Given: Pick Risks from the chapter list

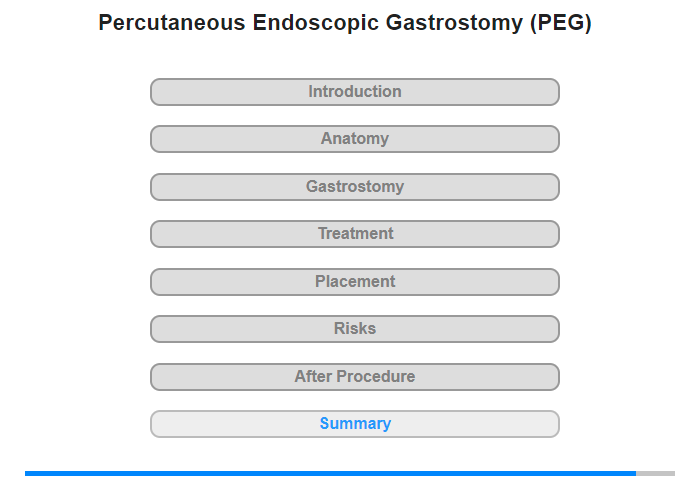Looking at the screenshot, I should coord(355,329).
